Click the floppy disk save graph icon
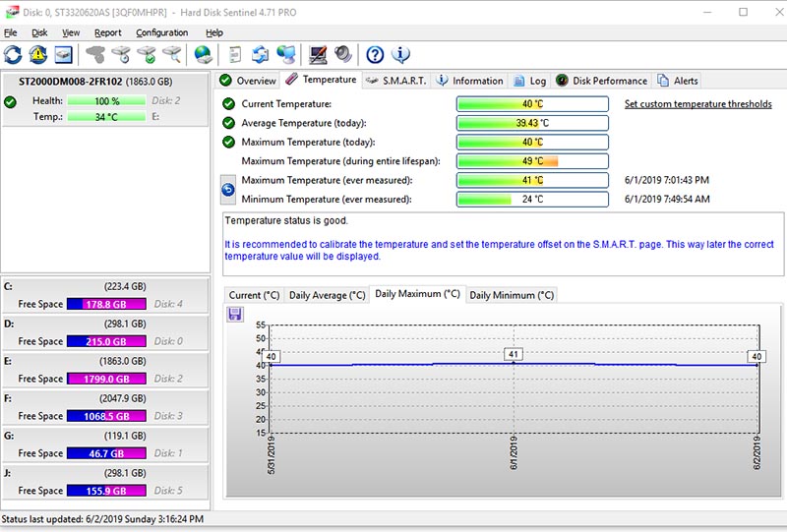Screen dimensions: 787x532 tap(235, 314)
